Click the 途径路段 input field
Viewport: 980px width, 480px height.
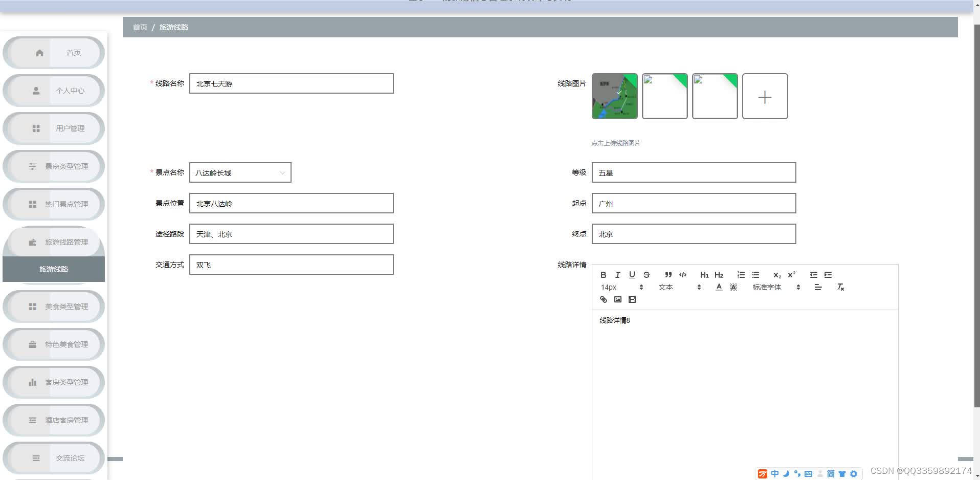tap(292, 234)
